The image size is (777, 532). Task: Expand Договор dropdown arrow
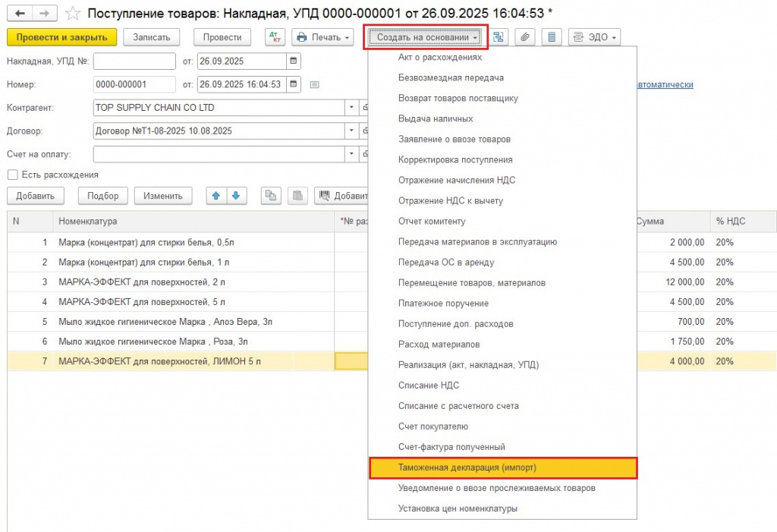click(x=351, y=131)
